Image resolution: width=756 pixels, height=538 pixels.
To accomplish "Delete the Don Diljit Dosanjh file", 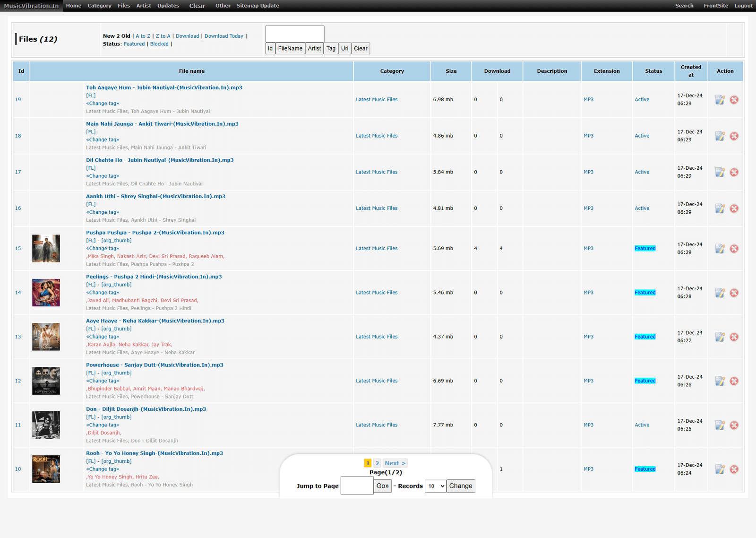I will (734, 425).
